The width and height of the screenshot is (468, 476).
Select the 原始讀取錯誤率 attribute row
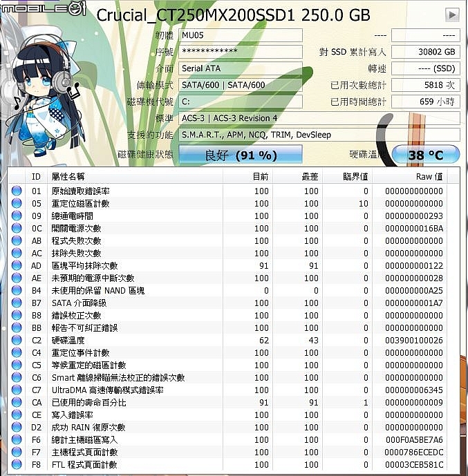pyautogui.click(x=227, y=191)
